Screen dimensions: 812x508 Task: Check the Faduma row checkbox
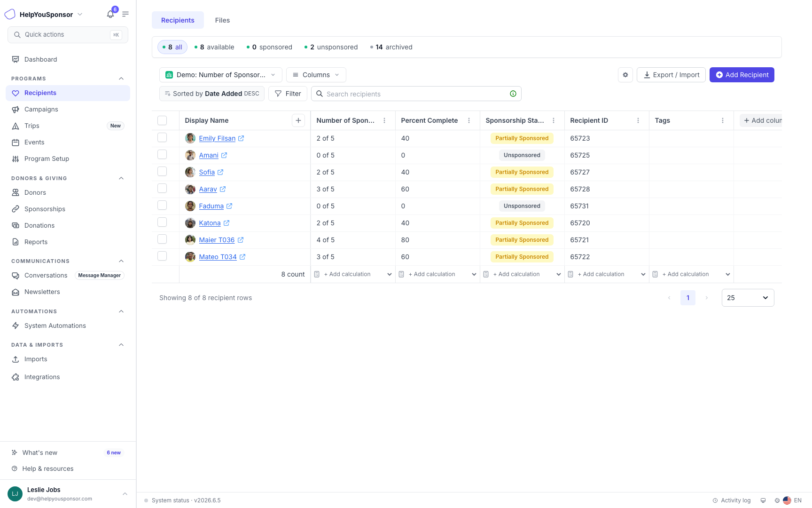click(162, 205)
